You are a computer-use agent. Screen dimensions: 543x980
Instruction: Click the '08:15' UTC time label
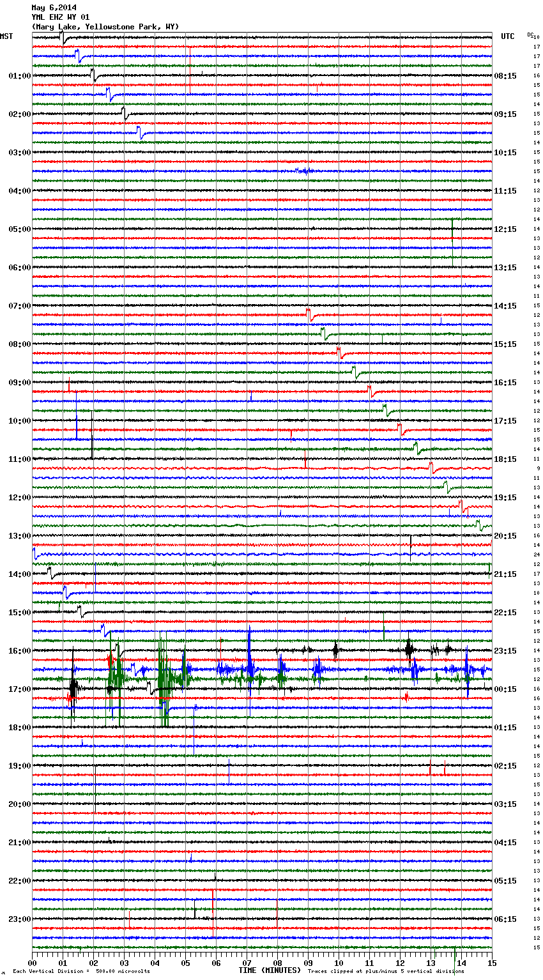tap(505, 76)
